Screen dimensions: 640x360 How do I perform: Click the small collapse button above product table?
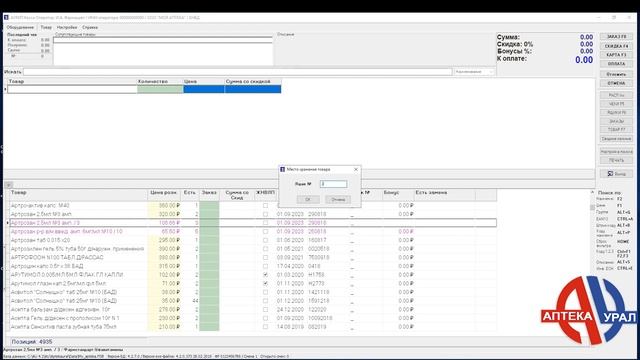pyautogui.click(x=8, y=185)
